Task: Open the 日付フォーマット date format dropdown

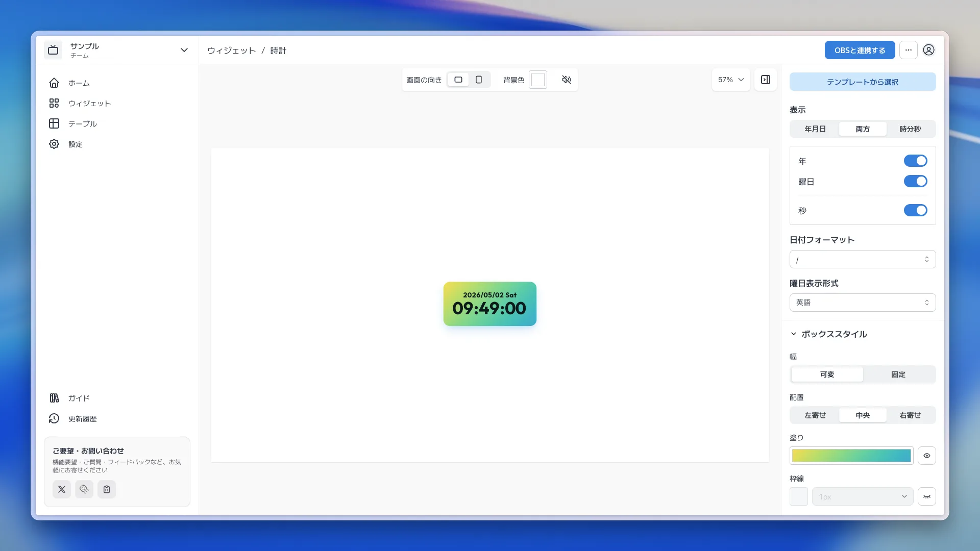Action: 863,259
